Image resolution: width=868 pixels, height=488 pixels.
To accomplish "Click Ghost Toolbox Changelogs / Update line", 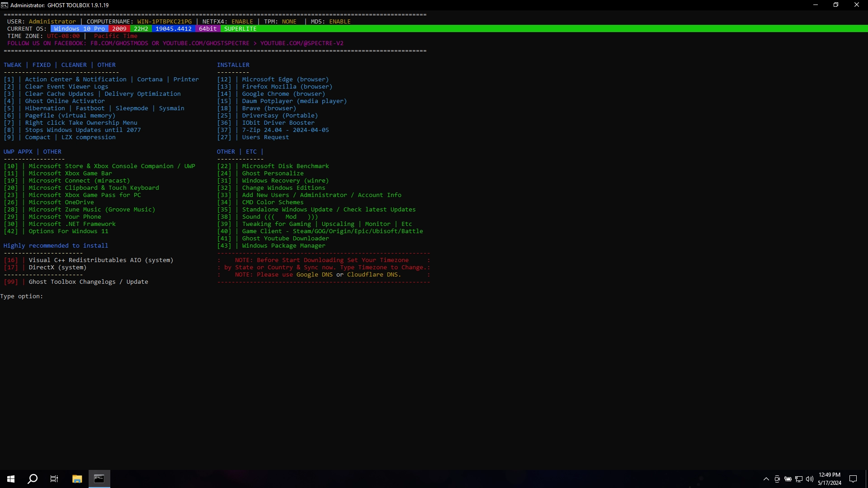I will click(x=88, y=282).
